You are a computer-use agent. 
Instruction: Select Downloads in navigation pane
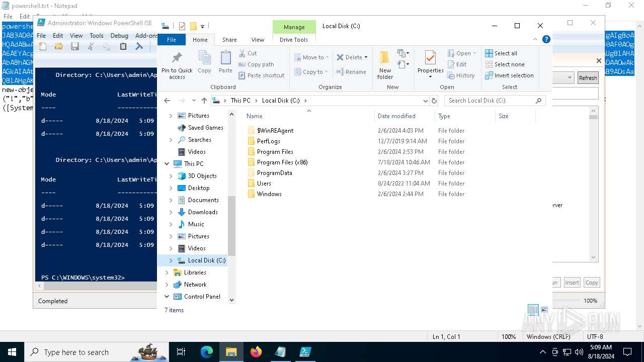(x=203, y=212)
